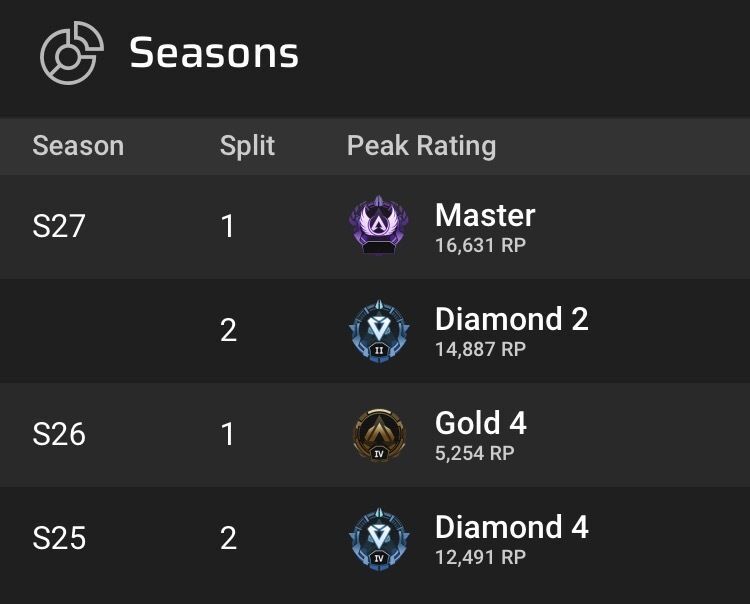The height and width of the screenshot is (604, 750).
Task: Click the Gold 4 rating text
Action: tap(480, 423)
